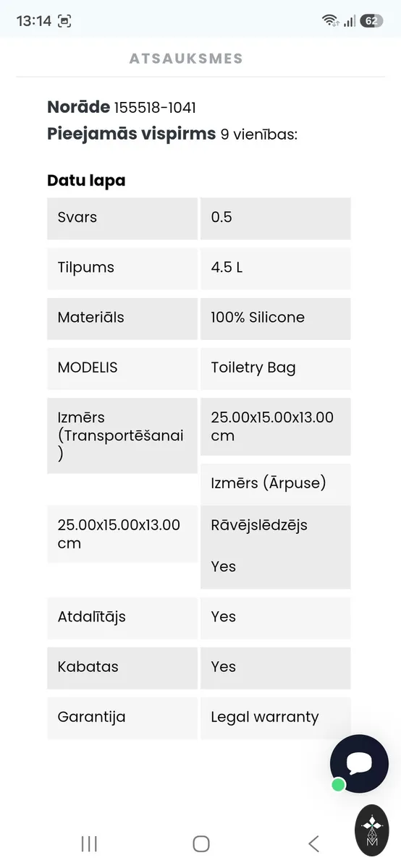Select the Svars table row label

pos(122,218)
